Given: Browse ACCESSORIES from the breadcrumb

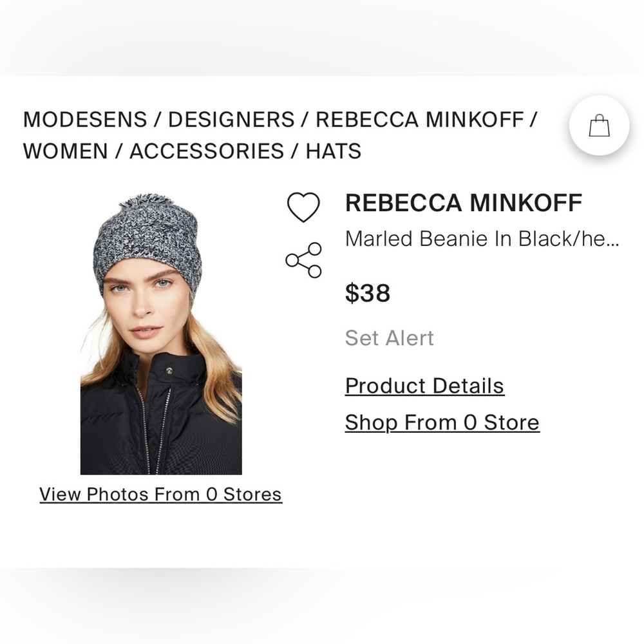Looking at the screenshot, I should point(206,151).
